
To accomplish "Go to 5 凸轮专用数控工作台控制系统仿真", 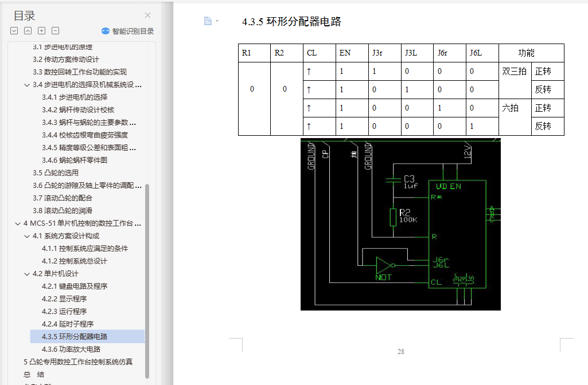I will coord(78,362).
